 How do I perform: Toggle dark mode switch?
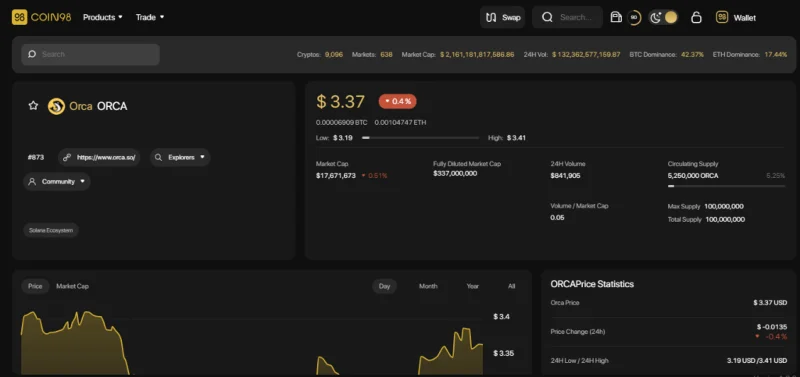tap(663, 17)
